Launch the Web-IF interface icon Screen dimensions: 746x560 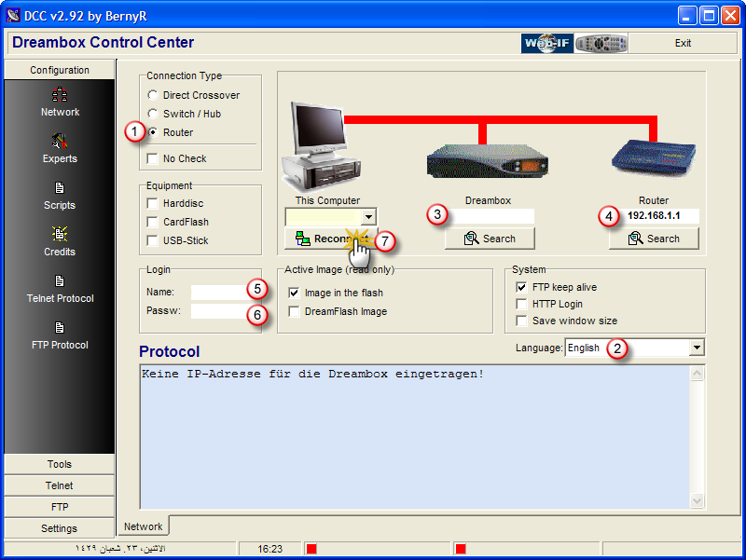[x=547, y=43]
